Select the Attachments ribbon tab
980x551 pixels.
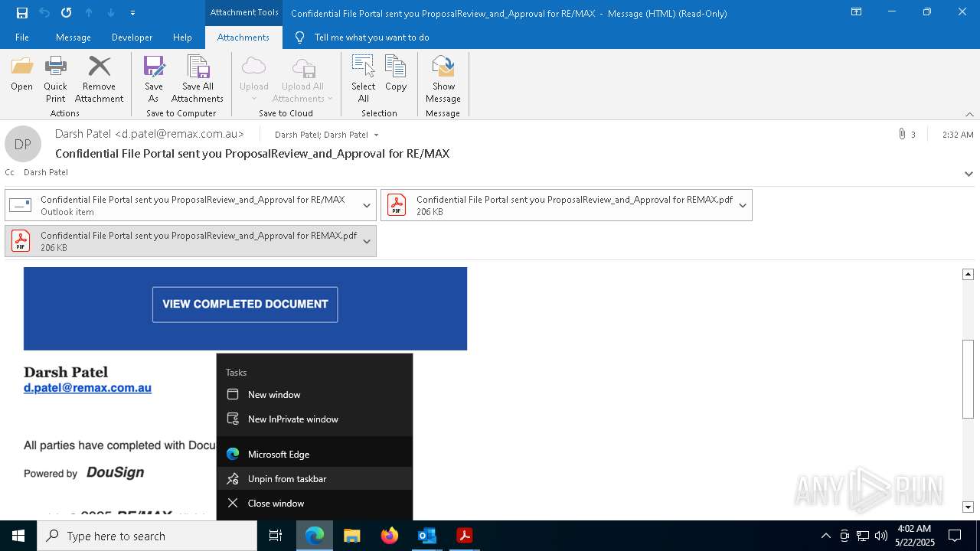[243, 37]
